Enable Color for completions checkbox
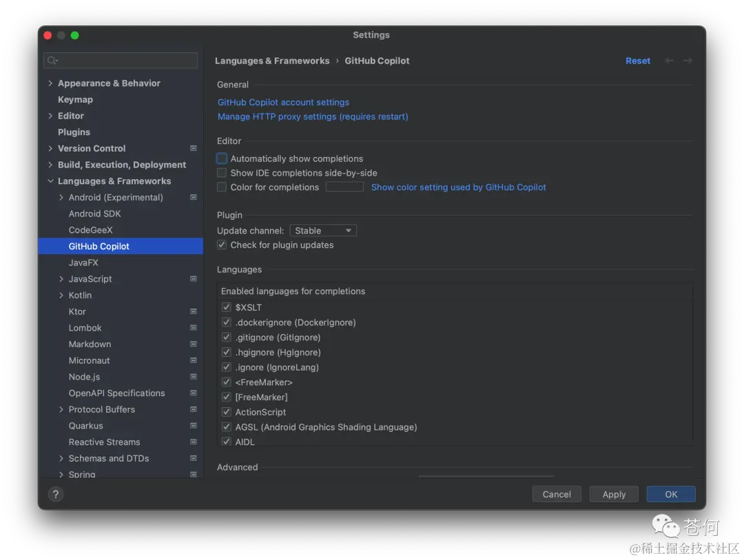 click(x=222, y=187)
